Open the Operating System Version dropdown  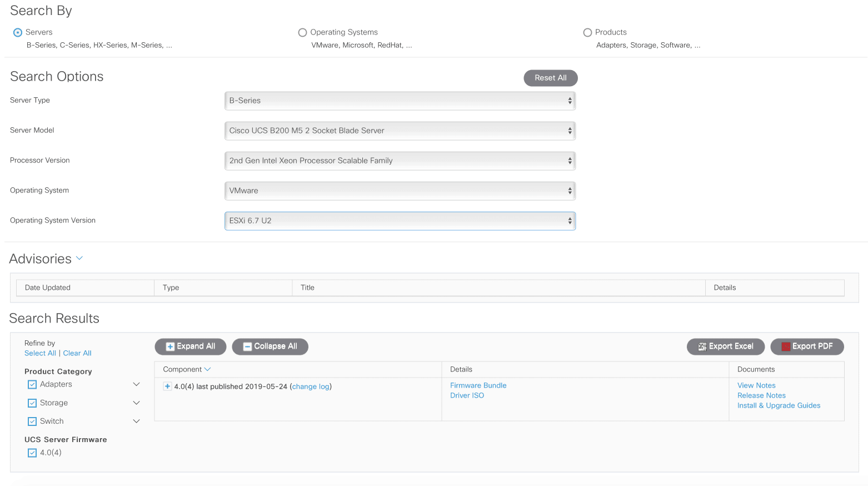(x=400, y=221)
